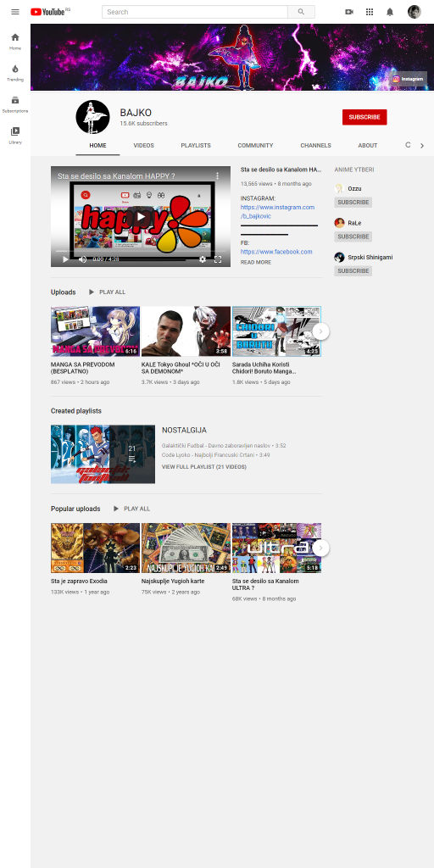This screenshot has height=868, width=434.
Task: Show next Uploads with arrow
Action: pos(320,331)
